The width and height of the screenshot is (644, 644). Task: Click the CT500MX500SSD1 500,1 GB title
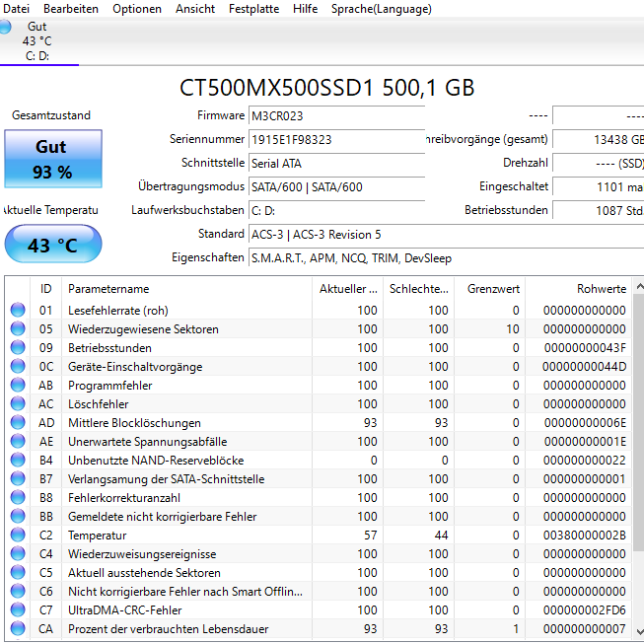coord(327,88)
